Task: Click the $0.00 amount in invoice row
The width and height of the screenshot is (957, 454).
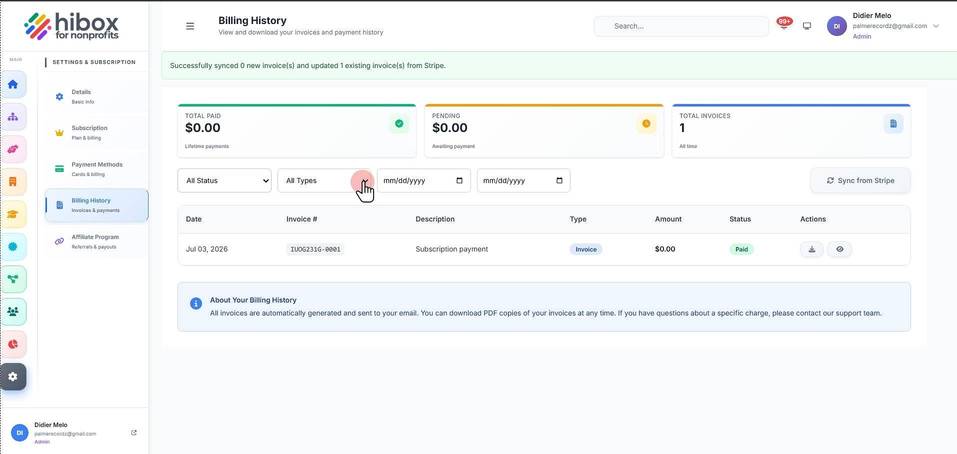Action: pyautogui.click(x=665, y=249)
